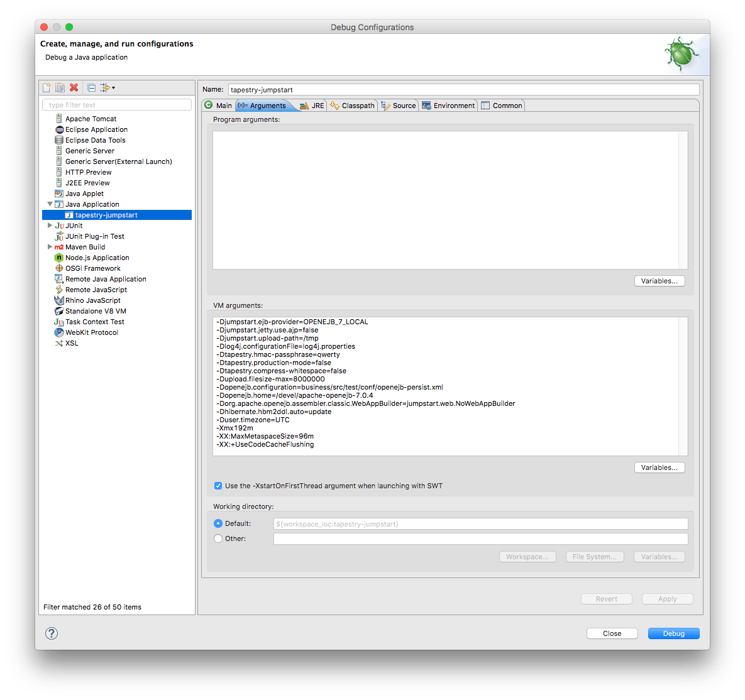Screen dimensions: 745x700
Task: Click the XSL configuration icon
Action: (59, 343)
